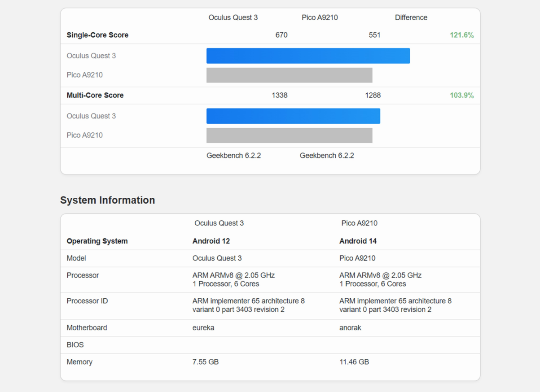Select Oculus Quest 3 in the Model row
Image resolution: width=540 pixels, height=392 pixels.
[217, 258]
